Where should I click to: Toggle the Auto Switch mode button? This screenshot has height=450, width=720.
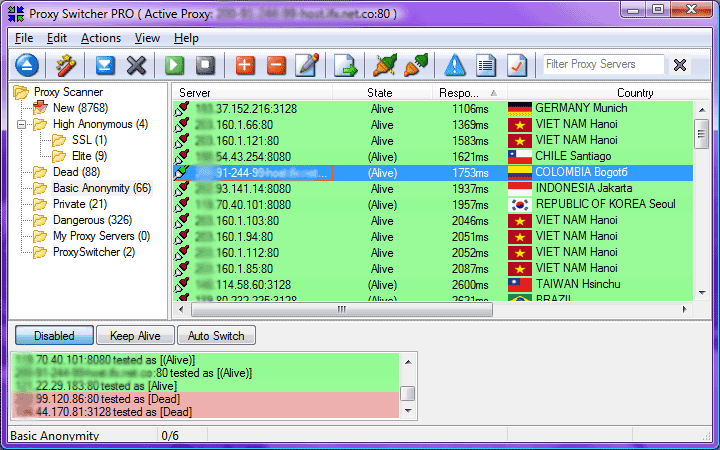[216, 336]
